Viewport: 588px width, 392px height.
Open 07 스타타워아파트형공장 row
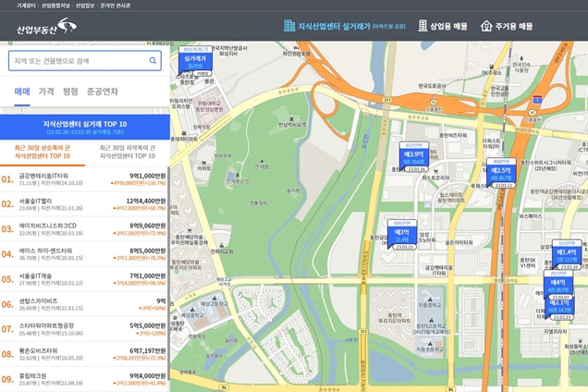(83, 329)
